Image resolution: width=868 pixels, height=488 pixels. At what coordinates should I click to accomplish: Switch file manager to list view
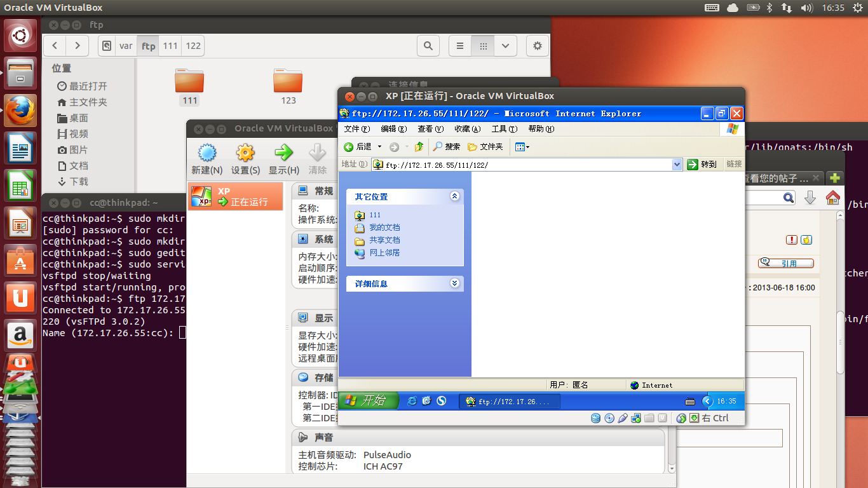pyautogui.click(x=460, y=46)
